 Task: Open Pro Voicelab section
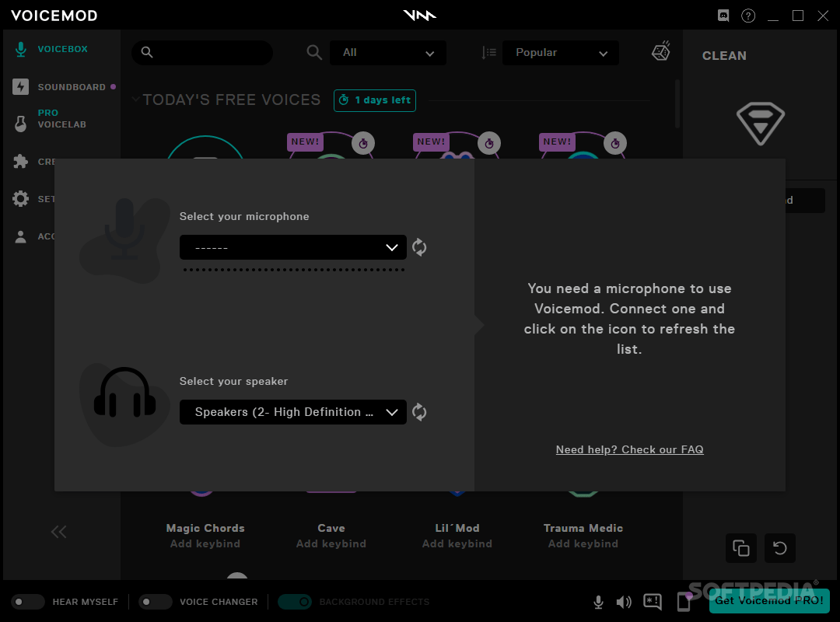[x=61, y=118]
